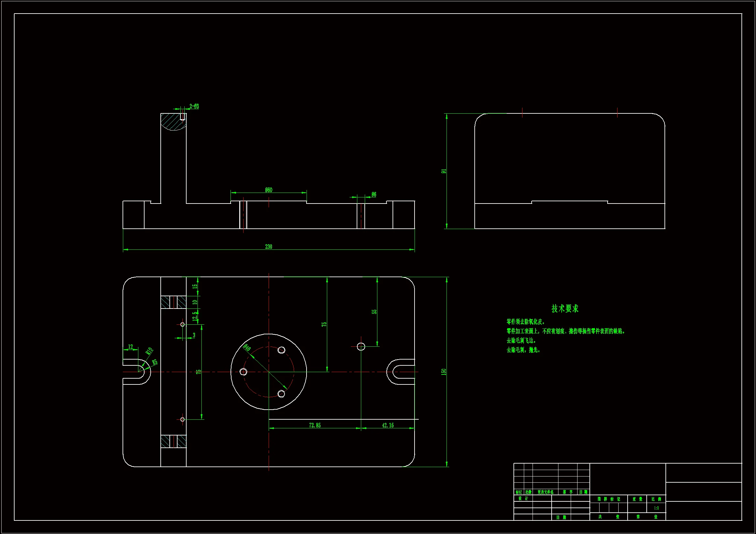Screen dimensions: 756x534
Task: Click the 230 overall length dimension text
Action: click(268, 246)
